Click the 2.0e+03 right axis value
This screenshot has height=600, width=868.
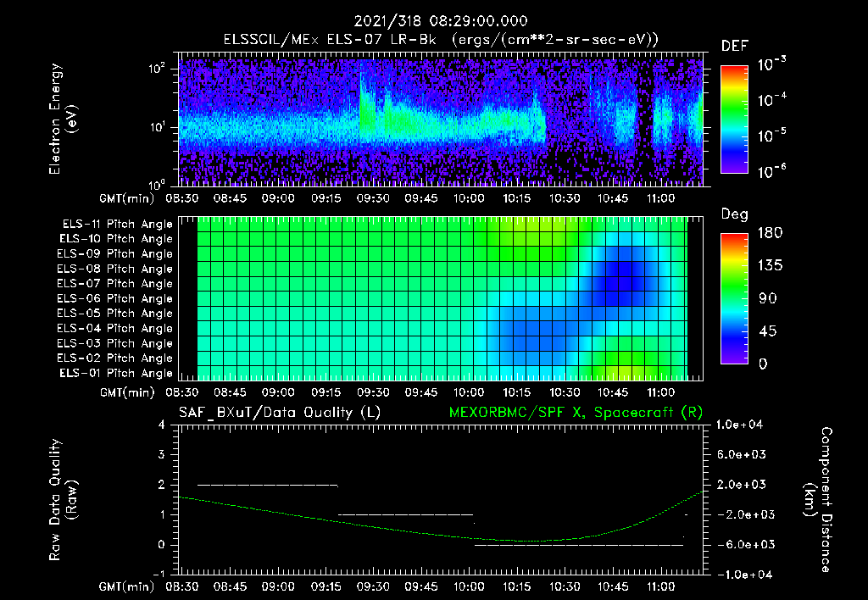click(x=742, y=485)
